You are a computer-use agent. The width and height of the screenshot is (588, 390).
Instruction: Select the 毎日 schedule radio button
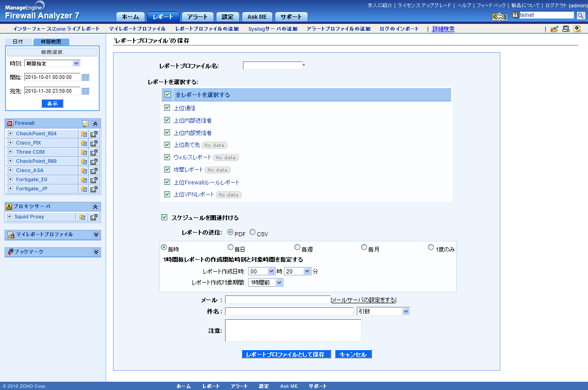(231, 247)
